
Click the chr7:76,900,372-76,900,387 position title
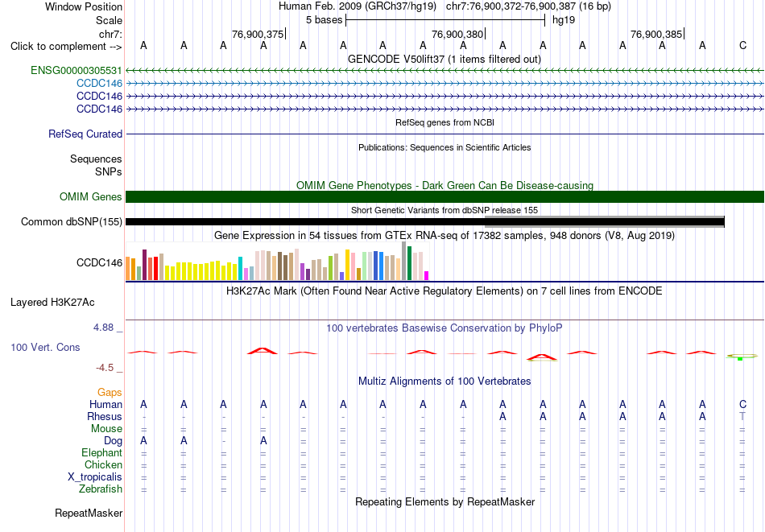(x=528, y=6)
